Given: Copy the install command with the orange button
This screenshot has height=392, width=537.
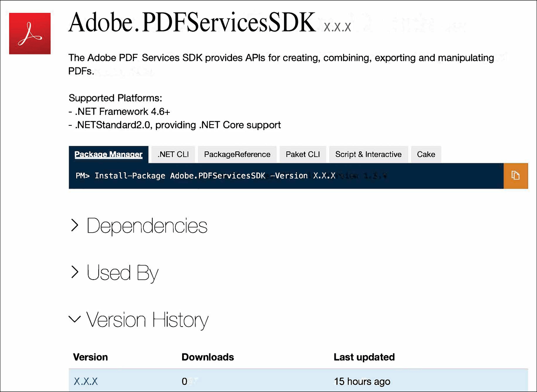Looking at the screenshot, I should click(x=516, y=176).
